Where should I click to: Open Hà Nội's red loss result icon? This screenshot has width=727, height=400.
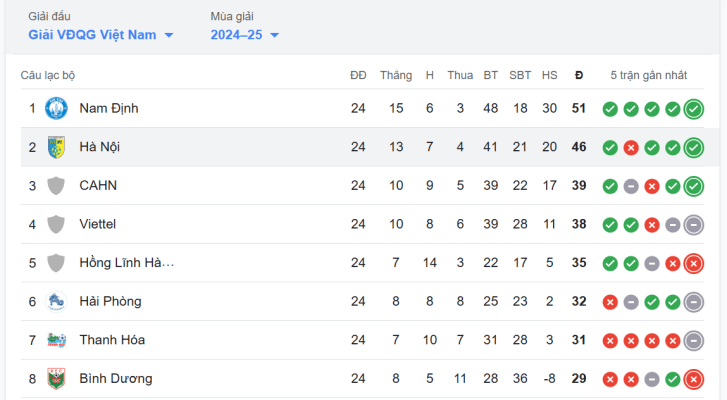pyautogui.click(x=631, y=148)
